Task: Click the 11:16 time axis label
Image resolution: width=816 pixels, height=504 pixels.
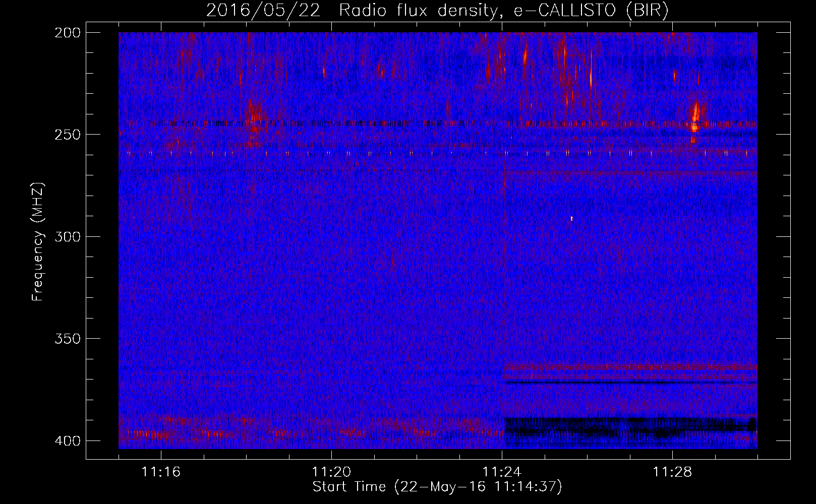Action: click(161, 472)
